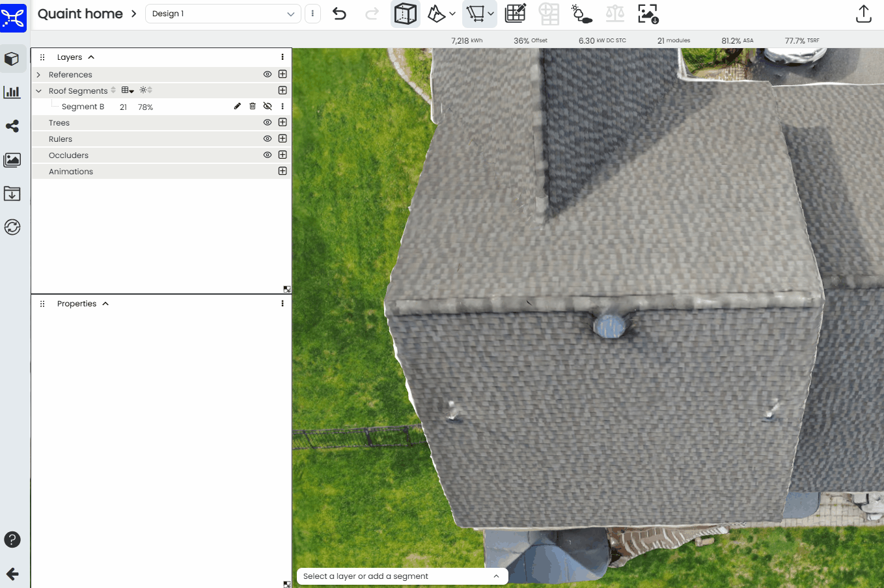Delete Segment B with the trash icon
Screen dimensions: 884x588
click(x=253, y=107)
